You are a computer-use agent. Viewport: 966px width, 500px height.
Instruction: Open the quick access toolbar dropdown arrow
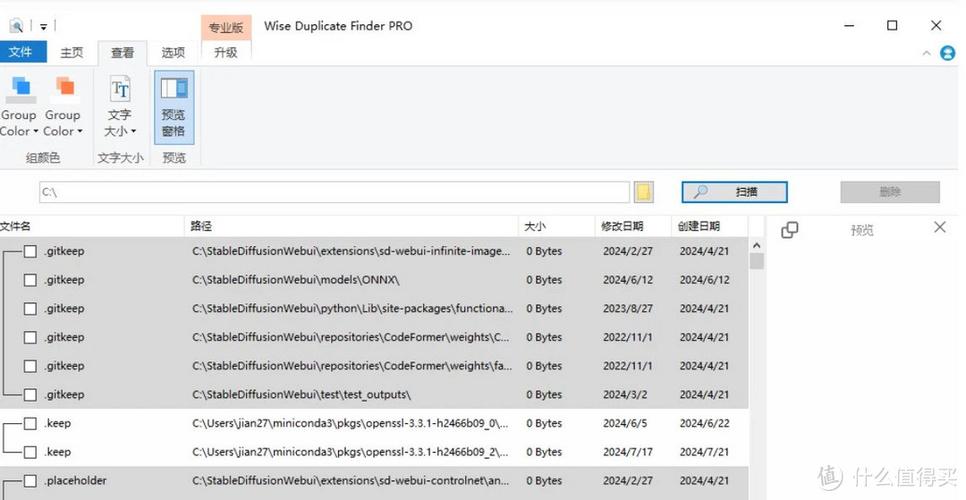(44, 26)
